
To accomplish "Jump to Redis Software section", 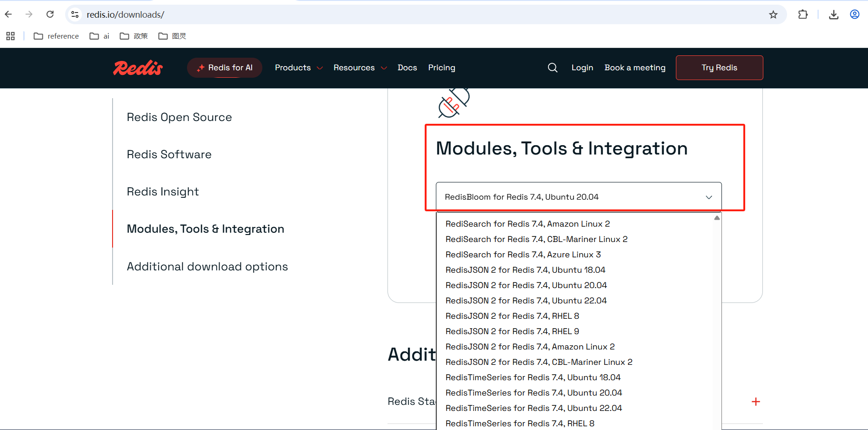I will (x=169, y=155).
